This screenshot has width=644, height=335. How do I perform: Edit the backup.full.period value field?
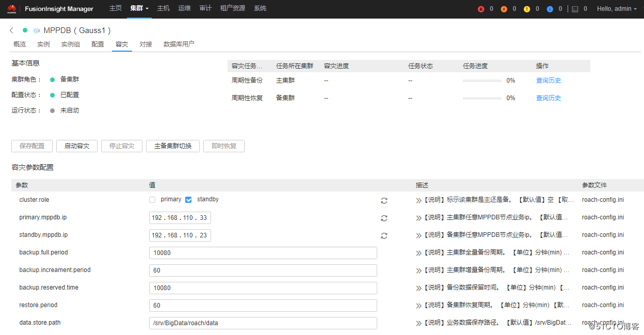click(263, 253)
